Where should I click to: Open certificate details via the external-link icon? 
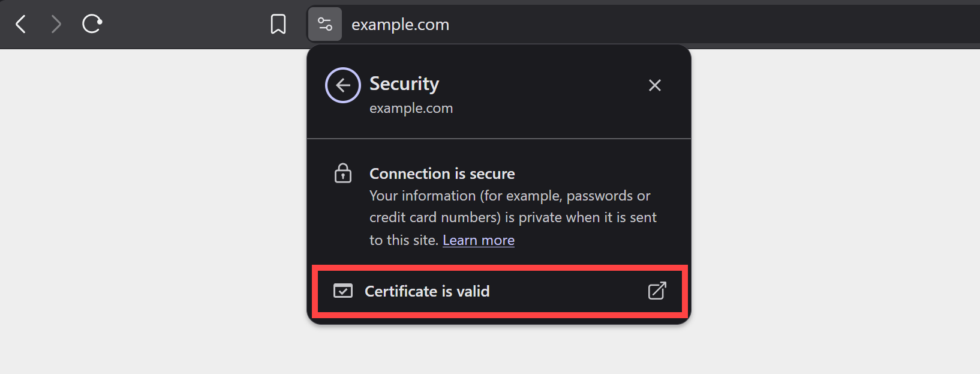pos(657,291)
